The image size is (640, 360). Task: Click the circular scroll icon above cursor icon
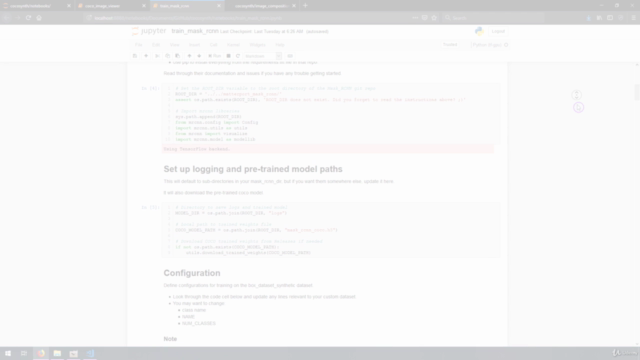point(576,95)
